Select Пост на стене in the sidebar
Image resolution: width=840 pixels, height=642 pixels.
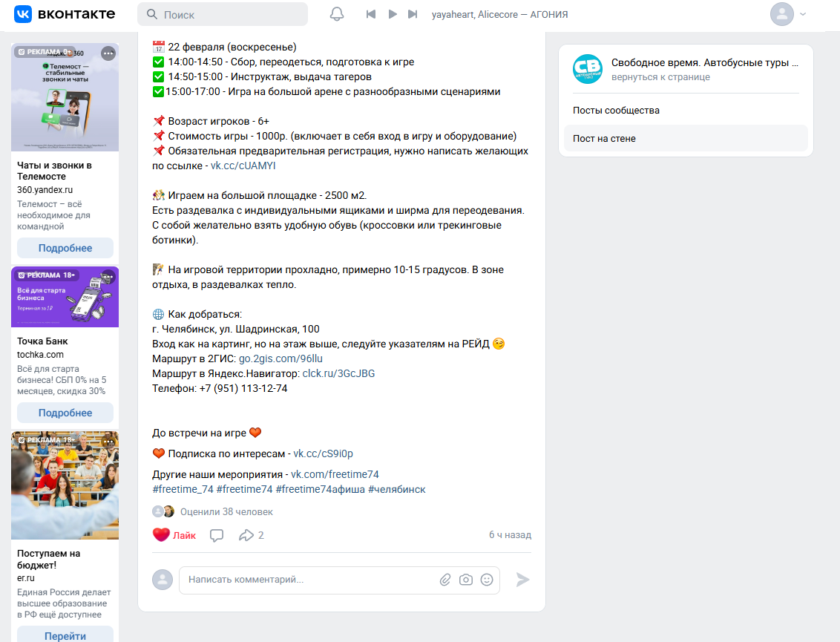click(x=686, y=138)
